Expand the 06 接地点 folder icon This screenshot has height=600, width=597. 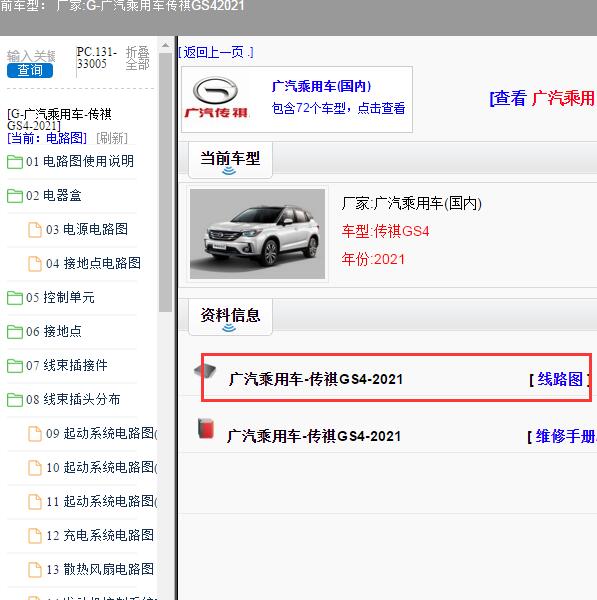[15, 332]
